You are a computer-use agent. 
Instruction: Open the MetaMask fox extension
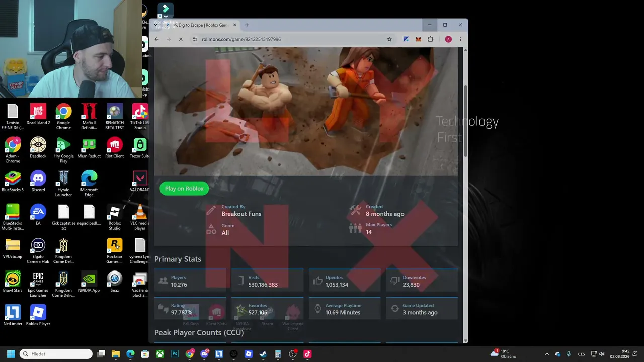[x=418, y=39]
